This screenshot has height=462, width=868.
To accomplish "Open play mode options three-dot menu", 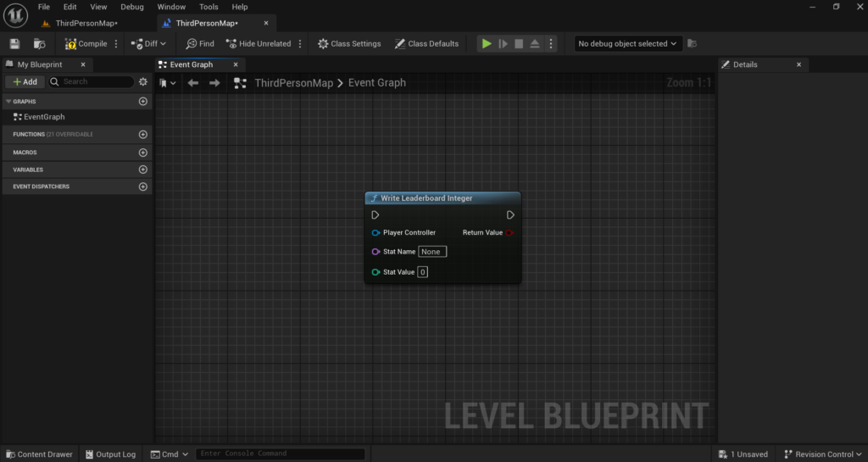I will (x=551, y=44).
